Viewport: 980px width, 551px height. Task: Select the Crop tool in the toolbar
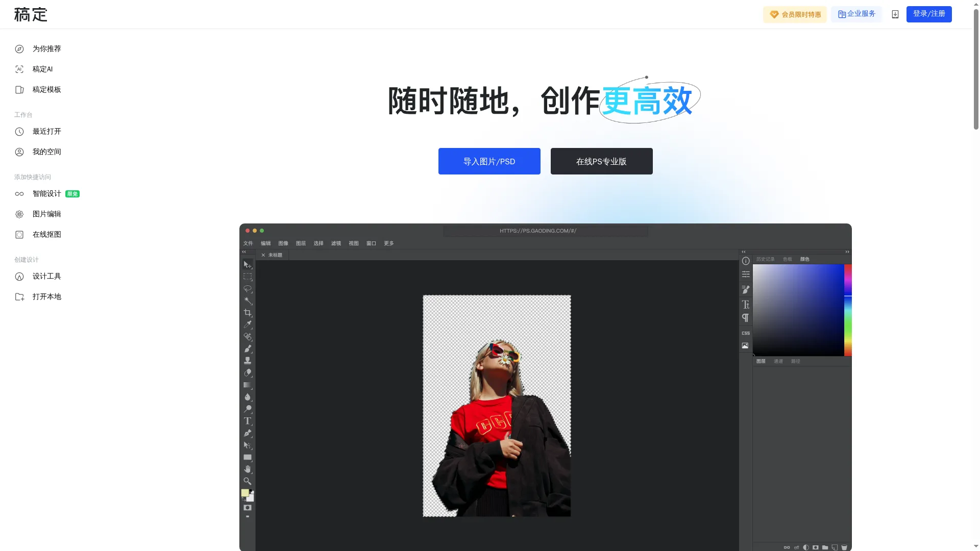coord(248,313)
